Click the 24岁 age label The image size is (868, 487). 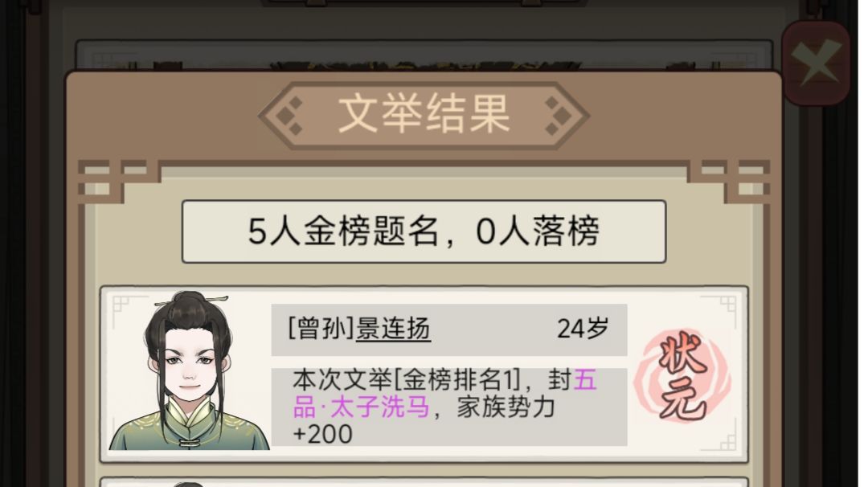(583, 328)
